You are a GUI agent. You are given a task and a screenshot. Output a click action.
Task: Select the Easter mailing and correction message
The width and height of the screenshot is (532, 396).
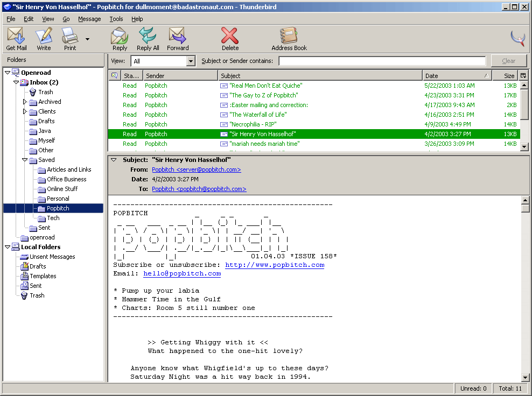pos(314,105)
